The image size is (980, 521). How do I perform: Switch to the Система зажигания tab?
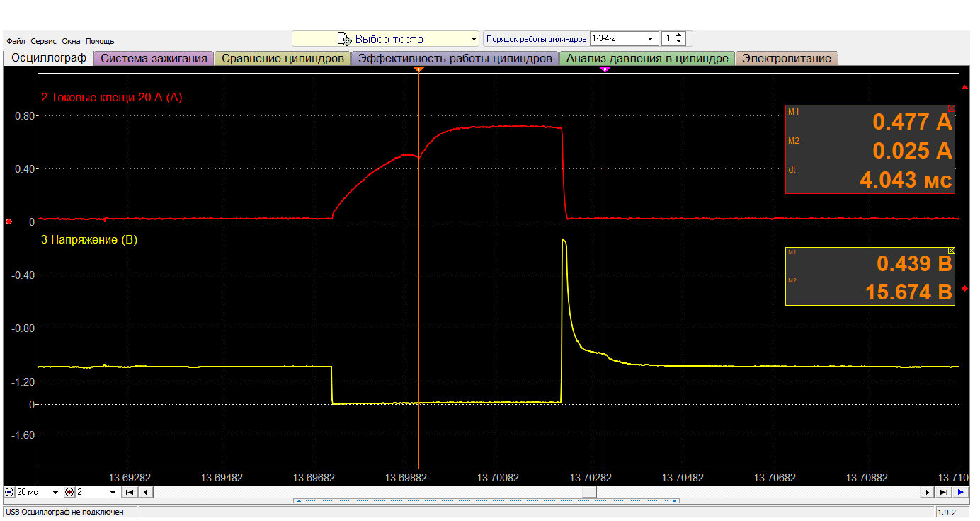click(154, 59)
